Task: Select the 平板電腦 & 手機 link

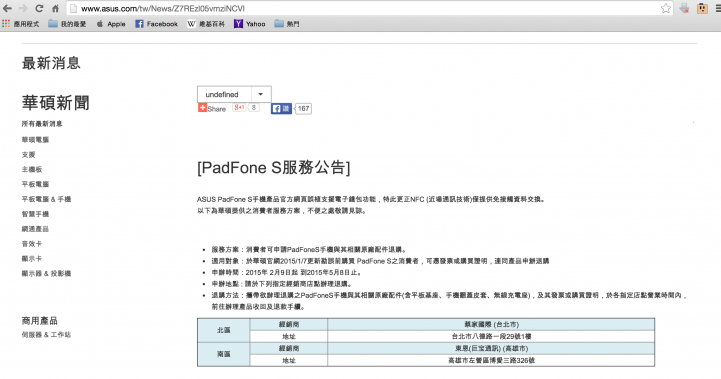Action: pyautogui.click(x=46, y=199)
